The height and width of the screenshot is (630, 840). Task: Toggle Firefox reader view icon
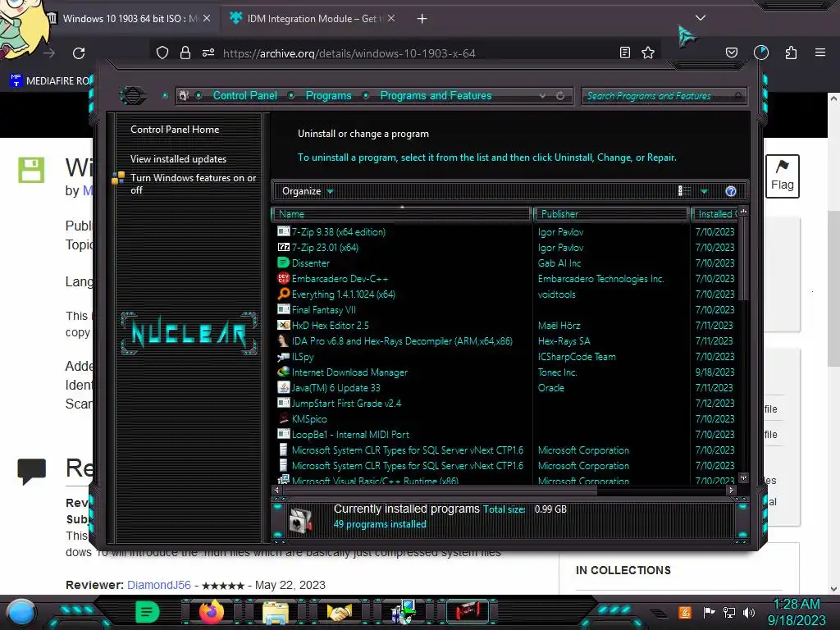point(624,52)
